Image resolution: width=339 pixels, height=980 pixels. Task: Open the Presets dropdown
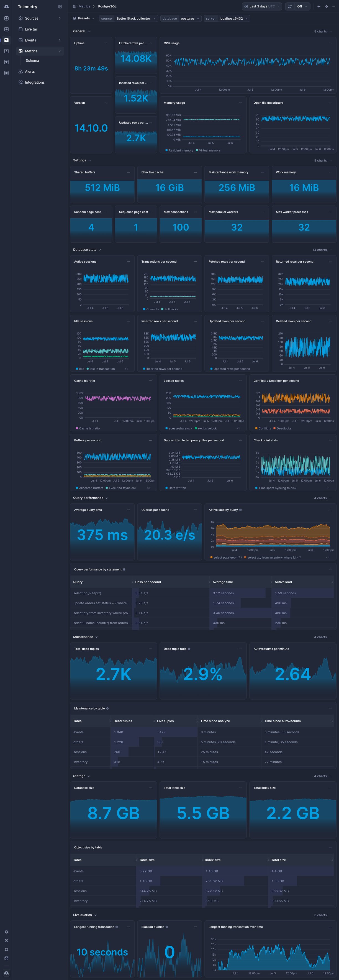[83, 18]
